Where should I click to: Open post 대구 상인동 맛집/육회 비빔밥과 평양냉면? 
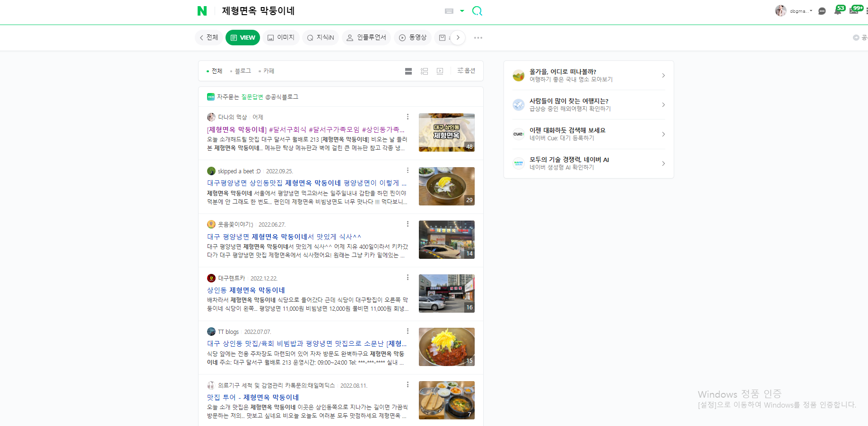(306, 343)
